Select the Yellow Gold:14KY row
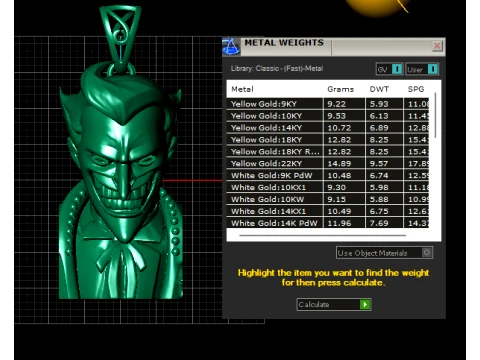The height and width of the screenshot is (360, 480). tap(328, 128)
